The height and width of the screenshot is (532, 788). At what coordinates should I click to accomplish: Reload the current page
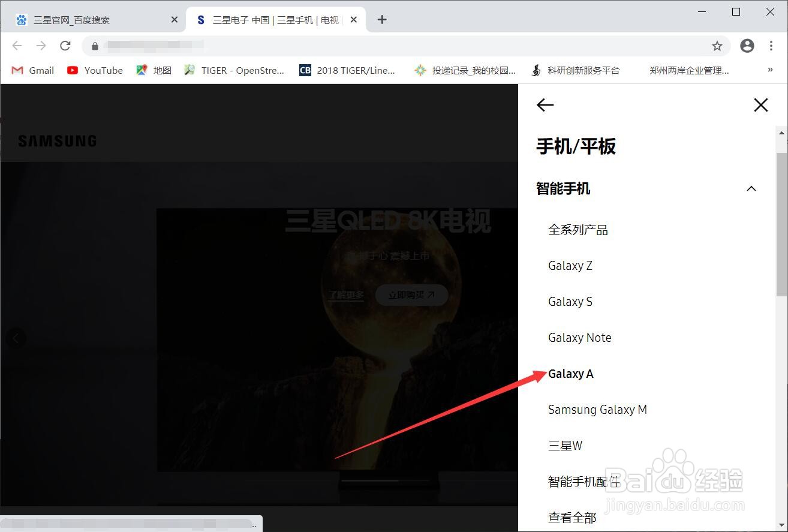65,46
